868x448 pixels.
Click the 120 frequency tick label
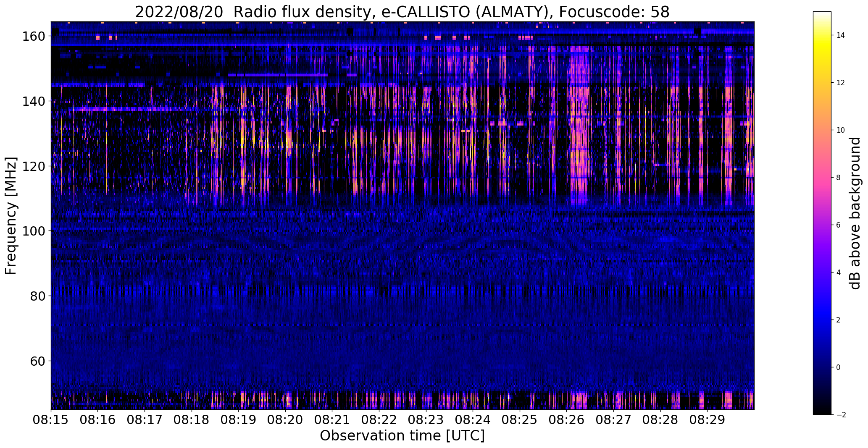click(x=34, y=166)
